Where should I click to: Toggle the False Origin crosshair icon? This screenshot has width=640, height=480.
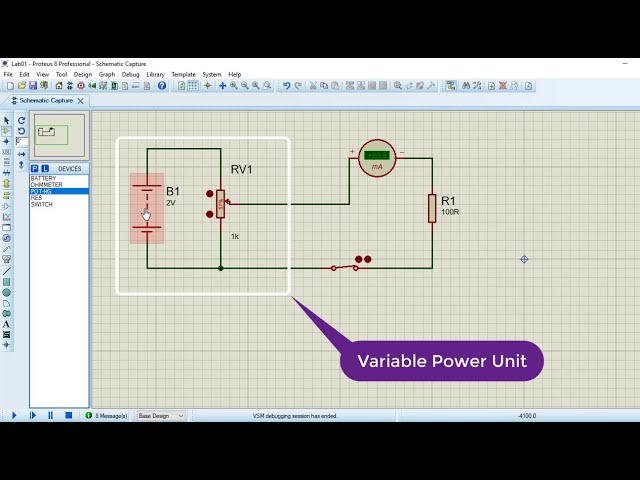click(208, 86)
